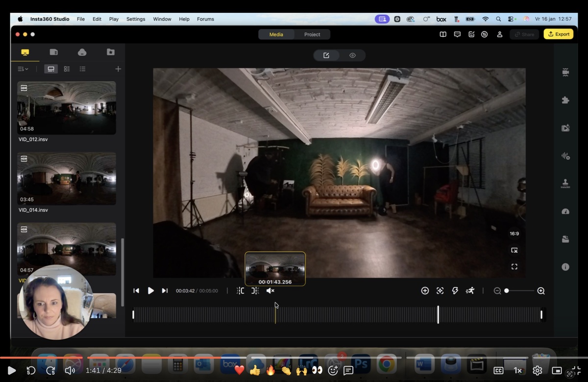
Task: Open the Deep Track target icon
Action: pyautogui.click(x=440, y=291)
